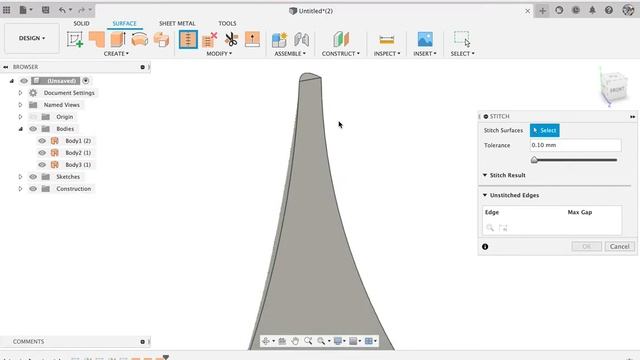Hide Body1 (2) with its eye icon
640x360 pixels.
(x=42, y=141)
